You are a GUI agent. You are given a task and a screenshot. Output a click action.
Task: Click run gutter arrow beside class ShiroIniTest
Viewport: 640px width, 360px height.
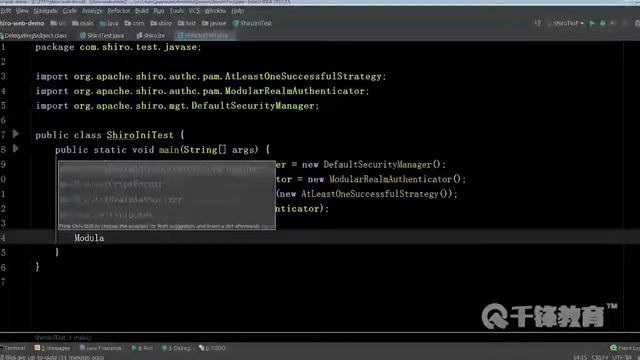pos(16,133)
